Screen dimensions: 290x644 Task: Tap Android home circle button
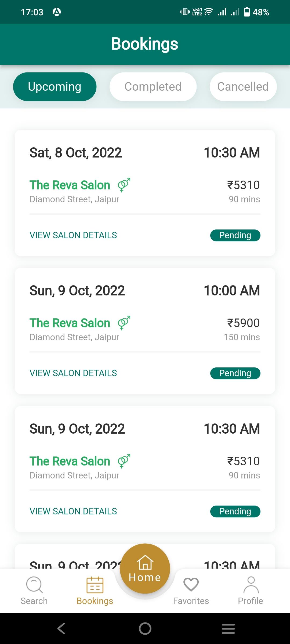tap(145, 628)
